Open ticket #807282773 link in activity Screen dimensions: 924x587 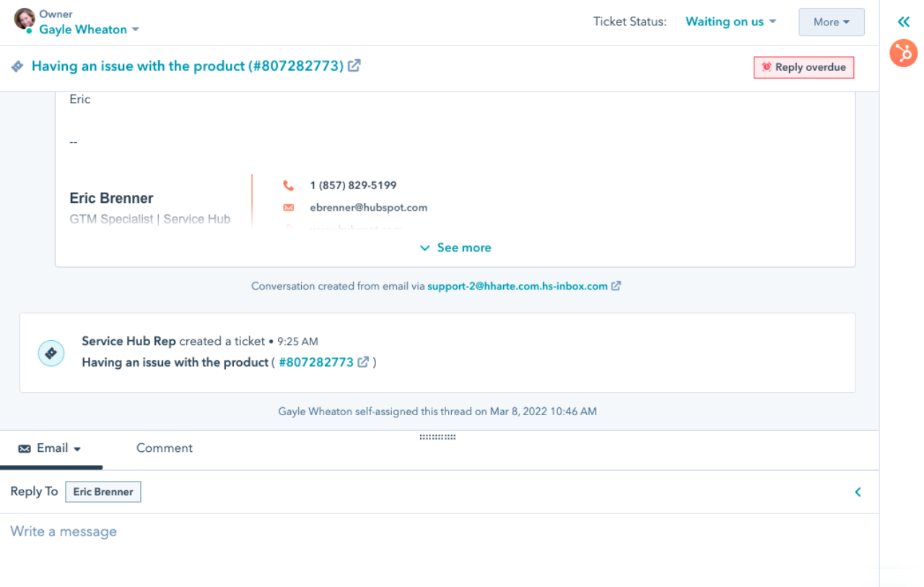pyautogui.click(x=316, y=362)
